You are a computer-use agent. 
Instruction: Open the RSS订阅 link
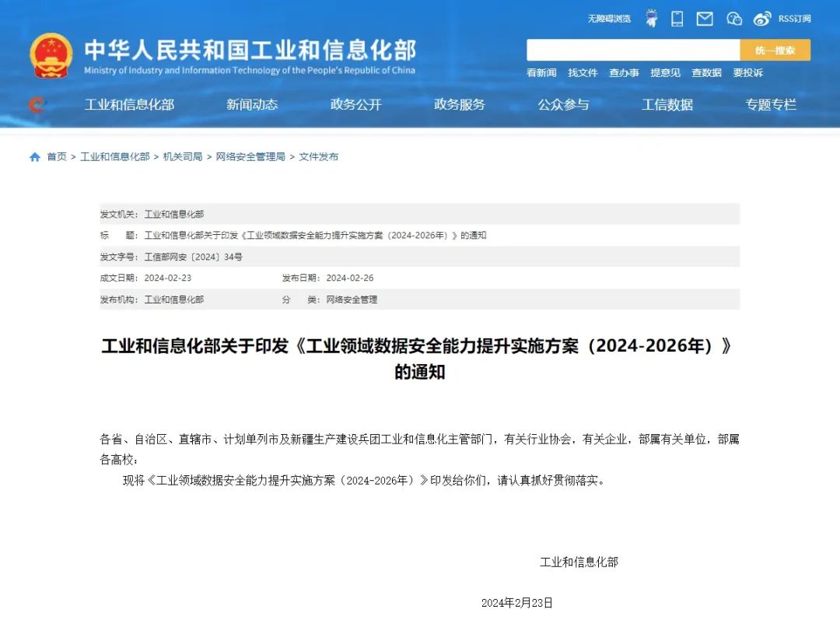(794, 19)
